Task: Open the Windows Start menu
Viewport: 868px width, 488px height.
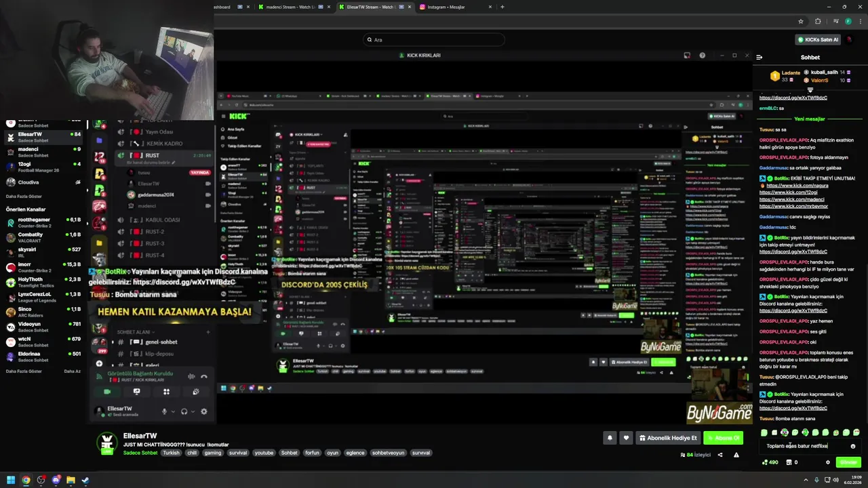Action: pos(10,480)
